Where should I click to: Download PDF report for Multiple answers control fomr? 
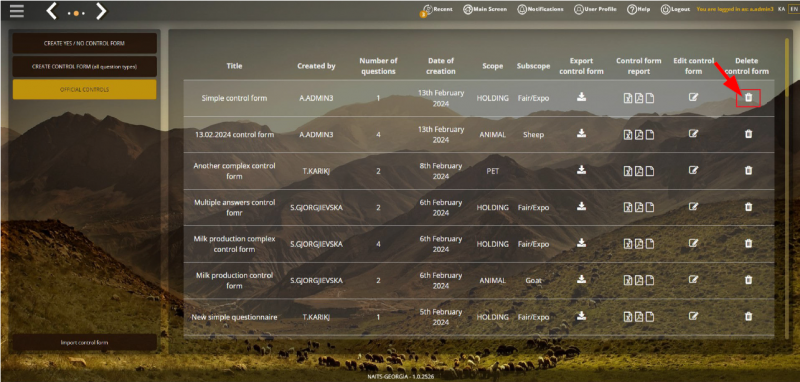(x=639, y=208)
